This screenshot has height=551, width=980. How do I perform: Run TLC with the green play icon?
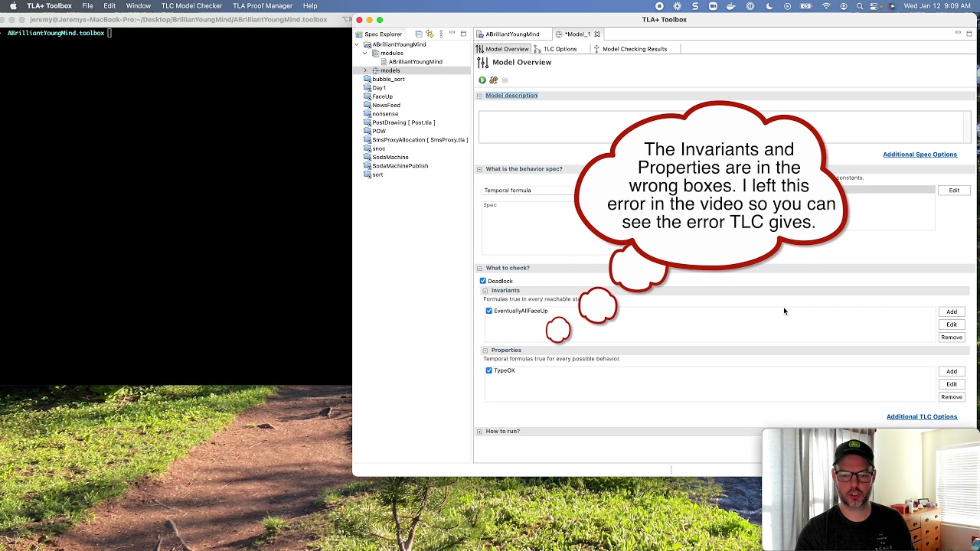(482, 80)
